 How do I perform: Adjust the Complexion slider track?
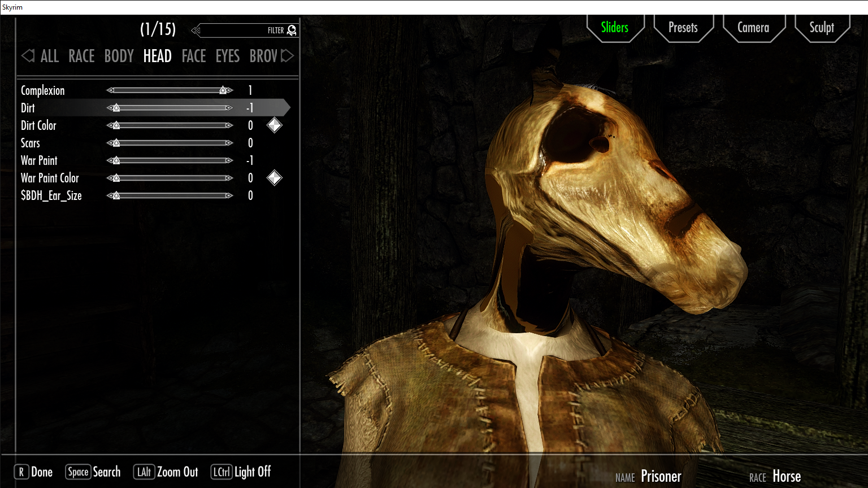click(170, 90)
